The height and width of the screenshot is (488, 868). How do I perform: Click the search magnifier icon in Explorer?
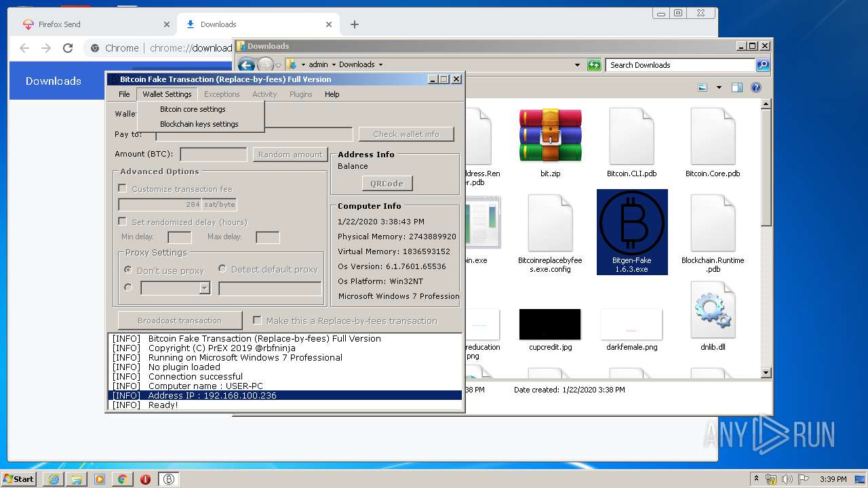(763, 65)
